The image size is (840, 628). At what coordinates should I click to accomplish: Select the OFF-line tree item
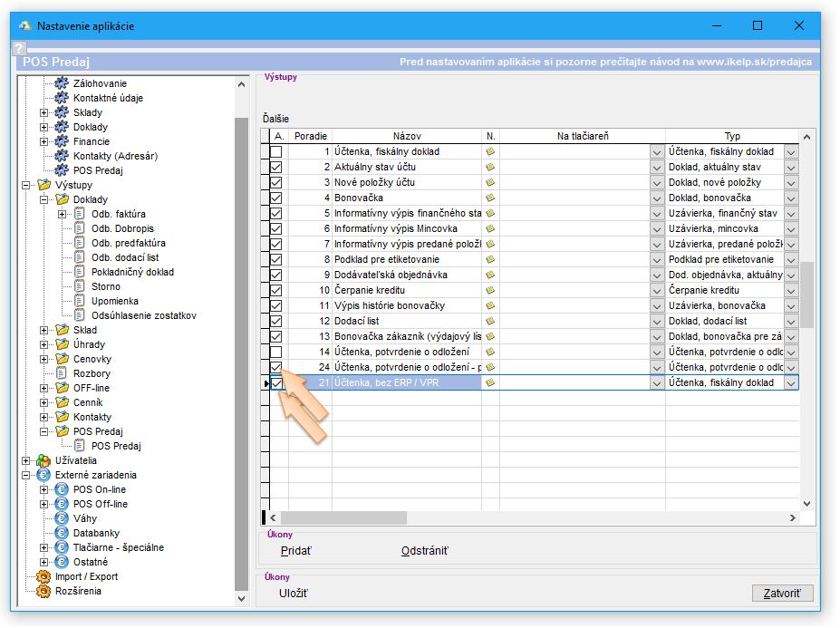(92, 388)
